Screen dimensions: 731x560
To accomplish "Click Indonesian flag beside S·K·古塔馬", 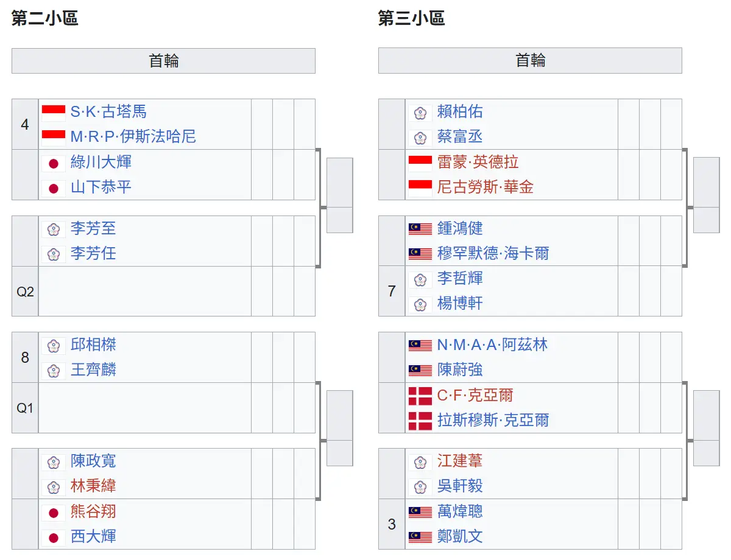I will (x=54, y=111).
